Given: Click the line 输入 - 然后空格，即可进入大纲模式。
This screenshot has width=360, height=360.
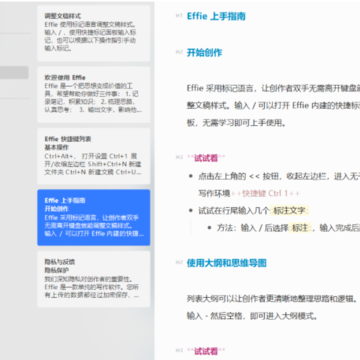Looking at the screenshot, I should [x=252, y=316].
